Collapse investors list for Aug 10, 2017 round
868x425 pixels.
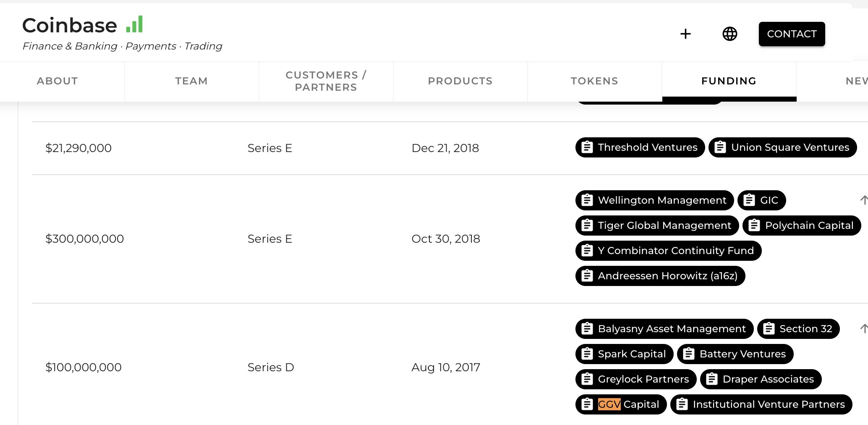point(863,329)
